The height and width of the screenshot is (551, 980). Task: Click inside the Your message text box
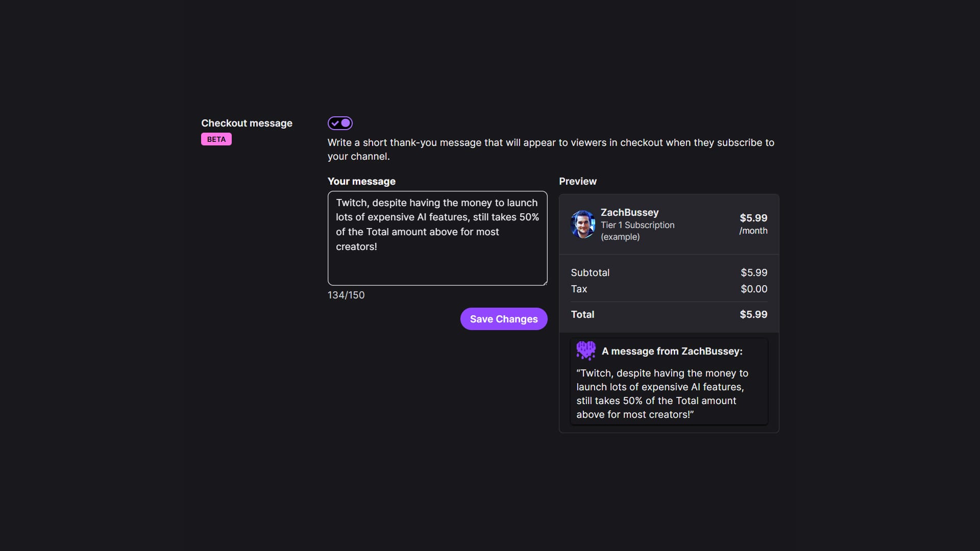click(437, 238)
